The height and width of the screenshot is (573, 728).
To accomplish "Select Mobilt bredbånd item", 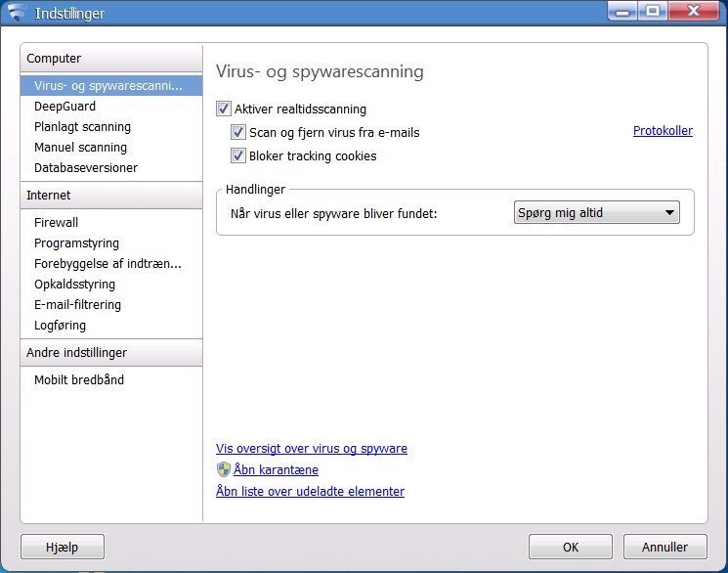I will [x=111, y=379].
